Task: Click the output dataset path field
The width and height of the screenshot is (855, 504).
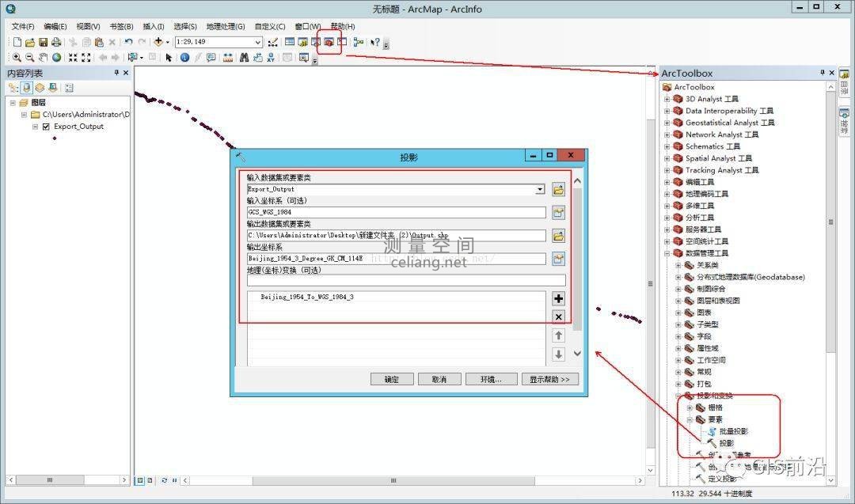Action: pos(397,235)
